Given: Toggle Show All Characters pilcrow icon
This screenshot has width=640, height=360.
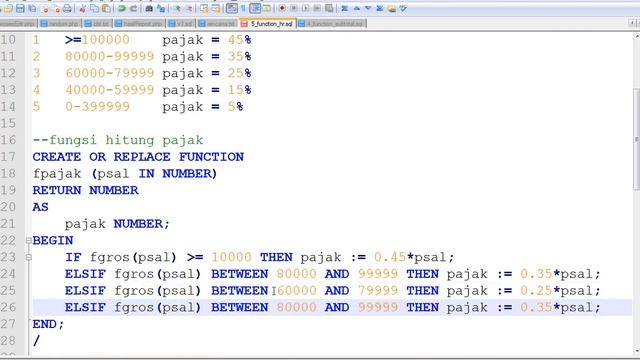Looking at the screenshot, I should [x=243, y=9].
